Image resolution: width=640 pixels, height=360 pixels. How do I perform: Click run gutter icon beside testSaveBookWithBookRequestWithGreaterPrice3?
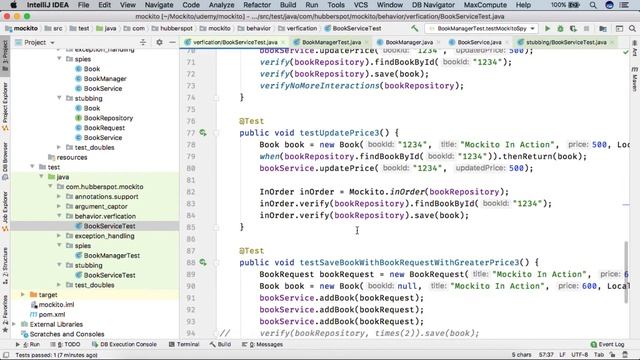click(x=203, y=262)
